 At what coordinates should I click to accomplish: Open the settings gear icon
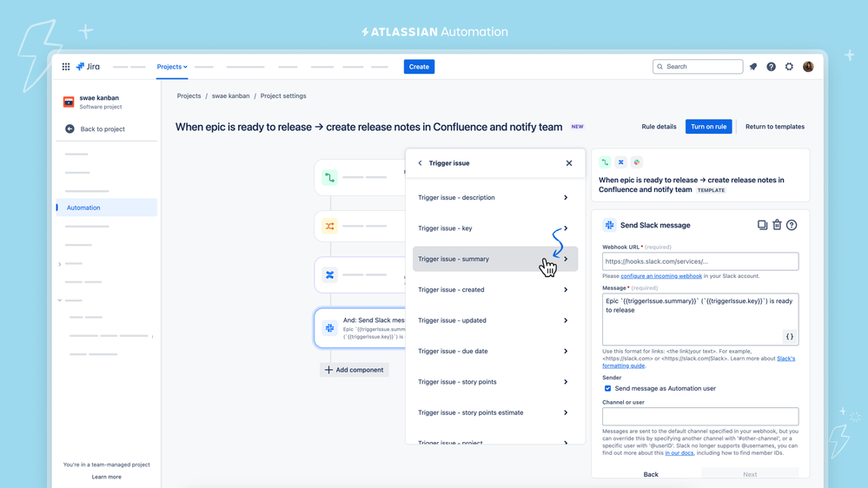click(x=789, y=66)
